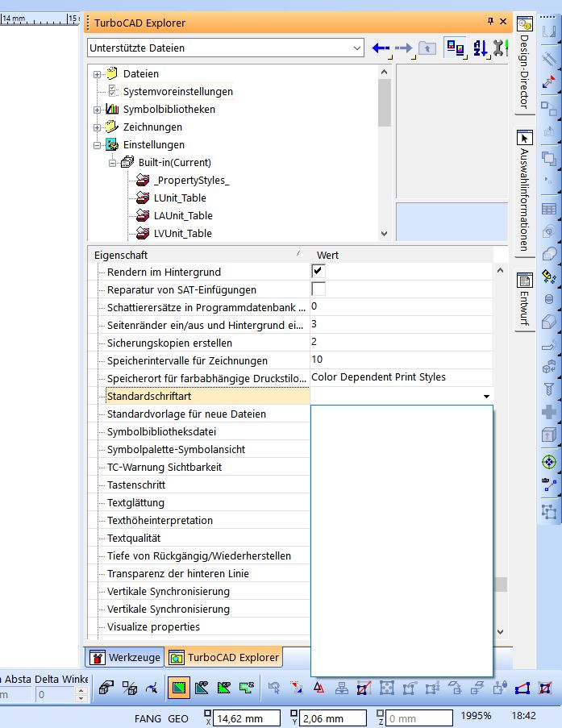Open the Design-Director side tab

pyautogui.click(x=524, y=64)
